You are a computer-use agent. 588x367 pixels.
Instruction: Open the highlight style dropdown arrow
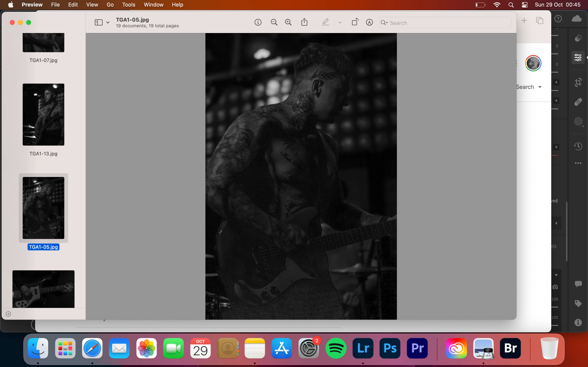pos(340,23)
